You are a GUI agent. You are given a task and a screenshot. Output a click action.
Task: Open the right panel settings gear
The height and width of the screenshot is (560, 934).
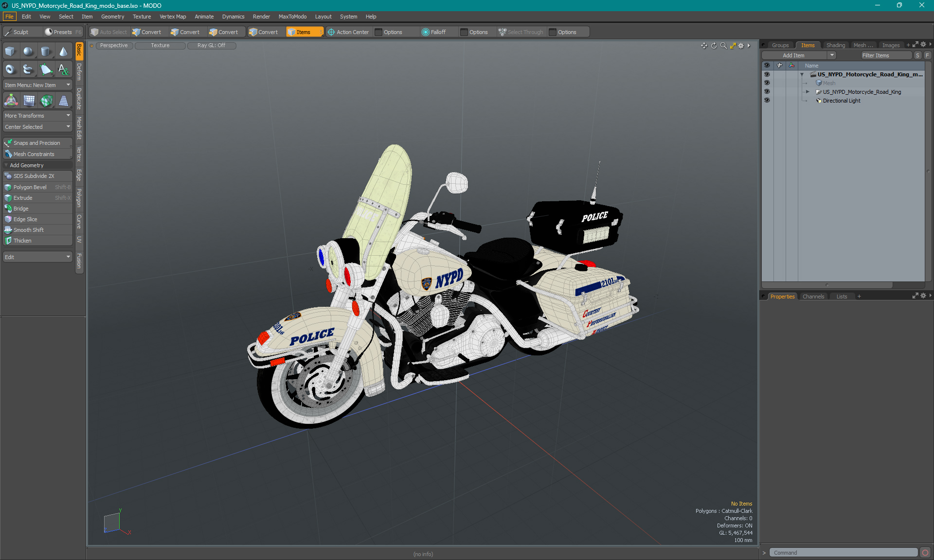pos(923,45)
